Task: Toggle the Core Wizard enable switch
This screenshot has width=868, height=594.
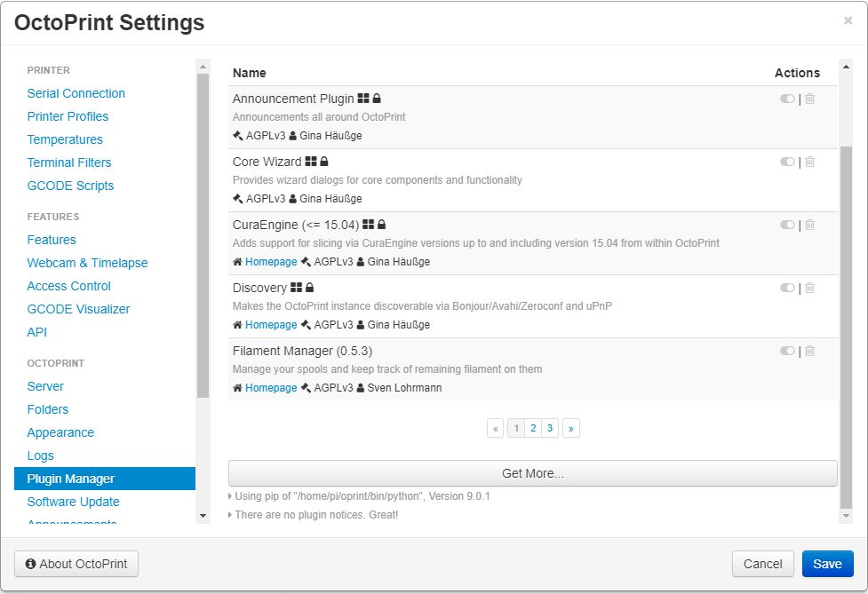Action: pos(787,162)
